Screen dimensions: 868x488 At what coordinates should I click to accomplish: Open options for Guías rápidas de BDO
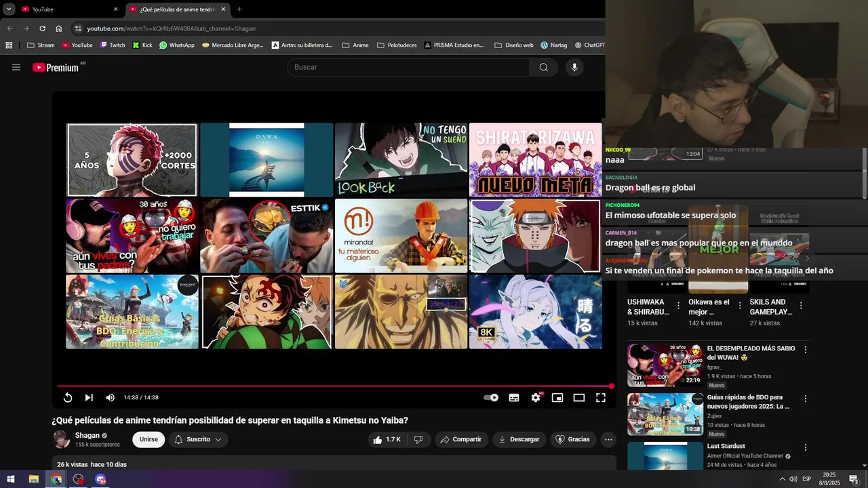click(x=806, y=399)
